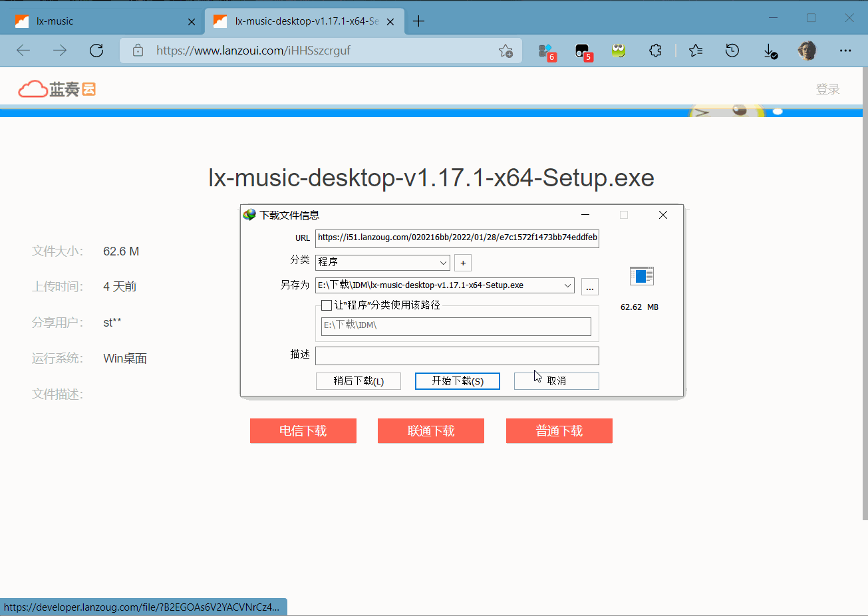The width and height of the screenshot is (868, 616).
Task: Click the 开始下载(S) start download button
Action: point(457,381)
